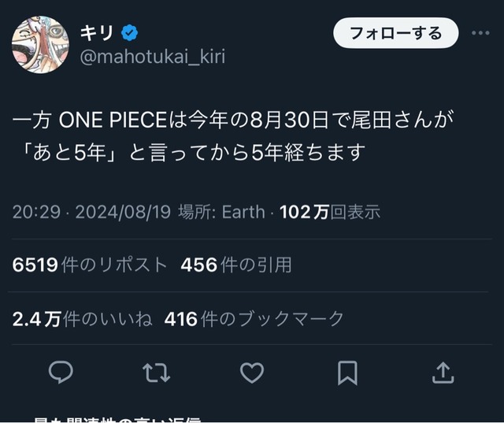Click the blue verified badge
The width and height of the screenshot is (504, 423).
click(x=131, y=32)
